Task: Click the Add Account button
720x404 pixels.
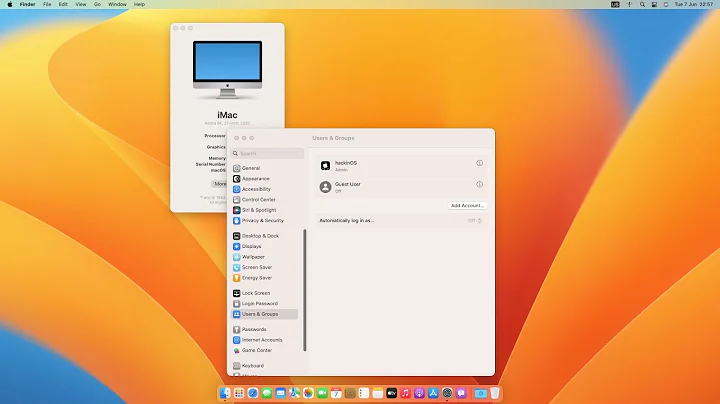Action: pyautogui.click(x=467, y=205)
